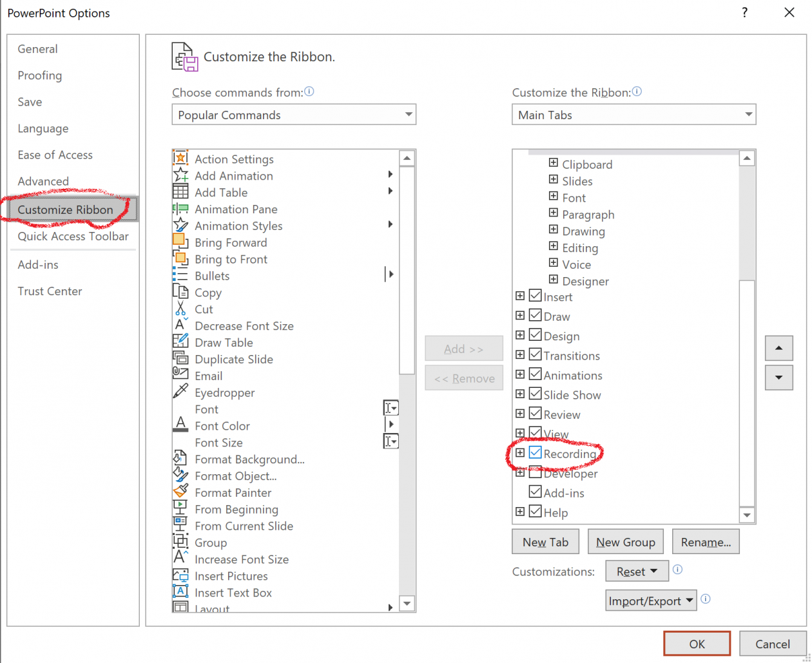Image resolution: width=812 pixels, height=663 pixels.
Task: Expand the Clipboard group
Action: 553,164
